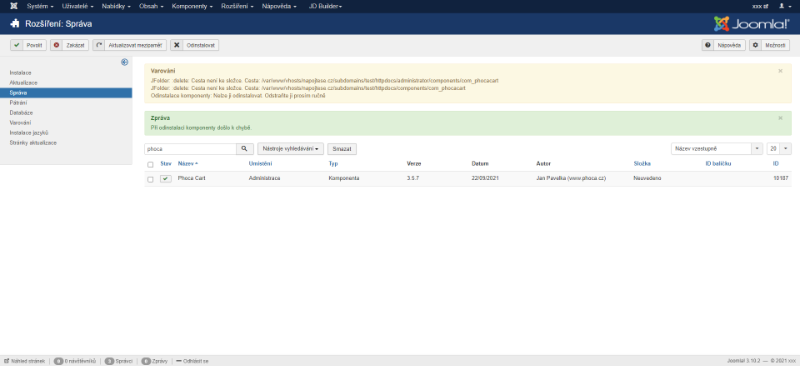Sort by Složka column header
Screen dimensions: 800x366
[x=642, y=164]
